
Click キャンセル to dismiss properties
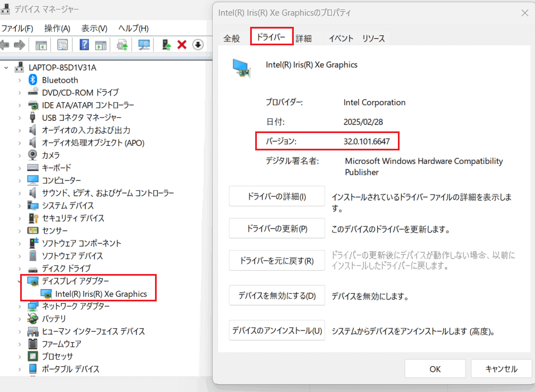click(501, 369)
